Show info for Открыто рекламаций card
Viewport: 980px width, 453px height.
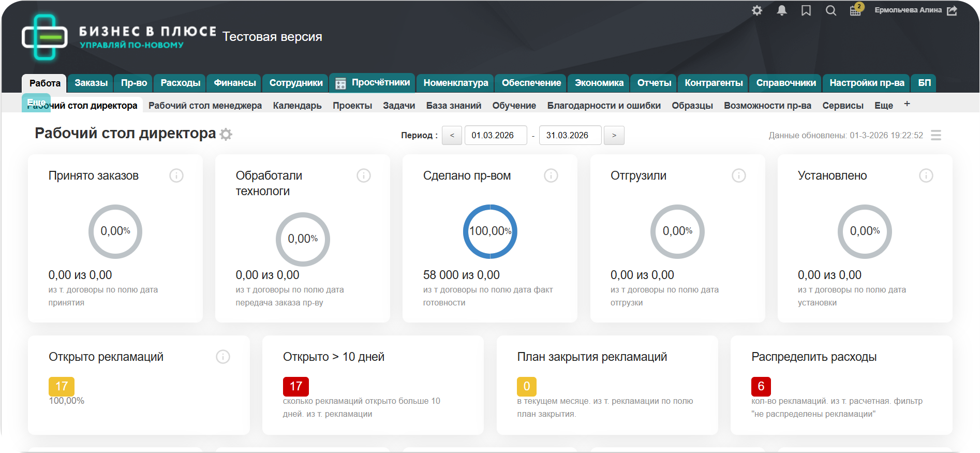[223, 357]
